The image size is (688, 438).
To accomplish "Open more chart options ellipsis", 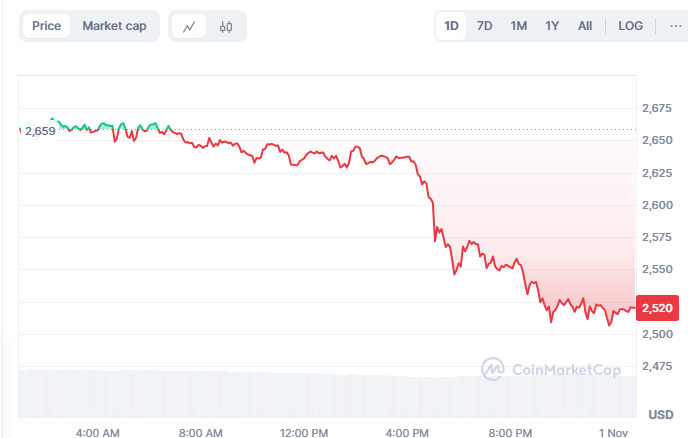I will coord(676,26).
